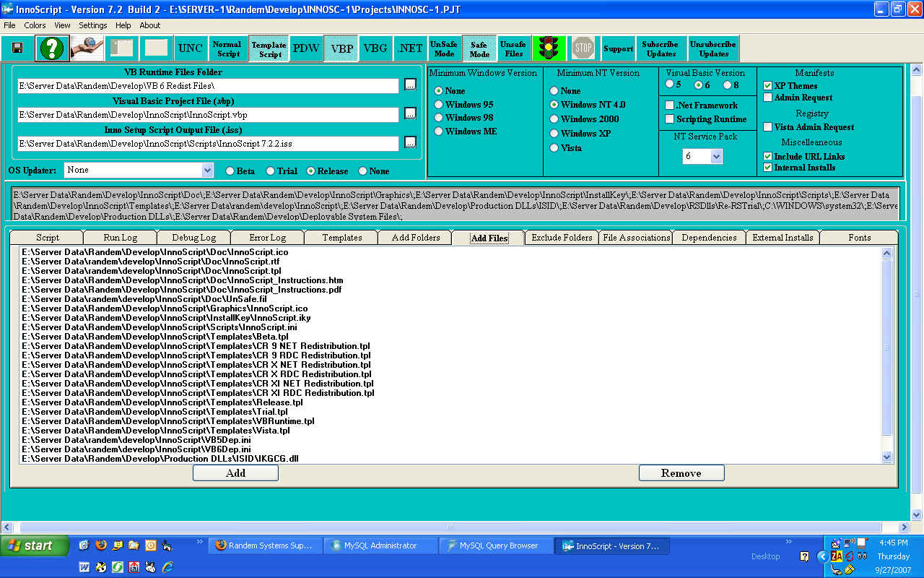Viewport: 924px width, 578px height.
Task: Switch to the Dependencies tab
Action: (709, 237)
